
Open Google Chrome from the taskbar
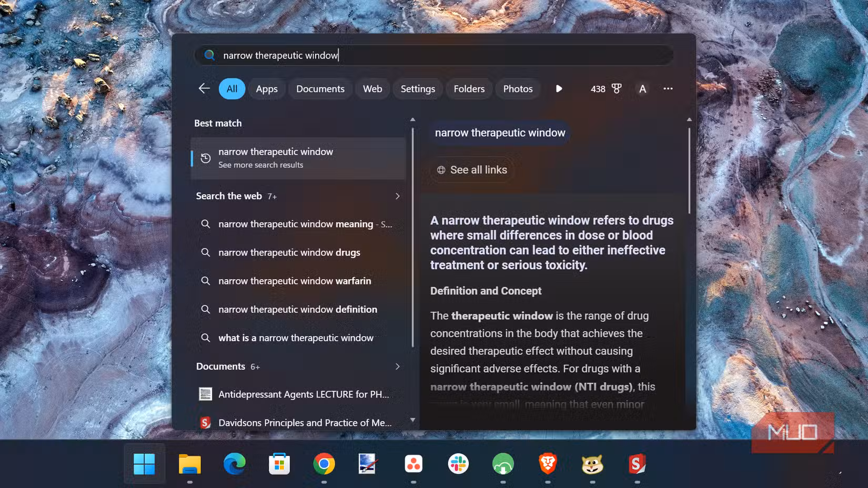(324, 464)
